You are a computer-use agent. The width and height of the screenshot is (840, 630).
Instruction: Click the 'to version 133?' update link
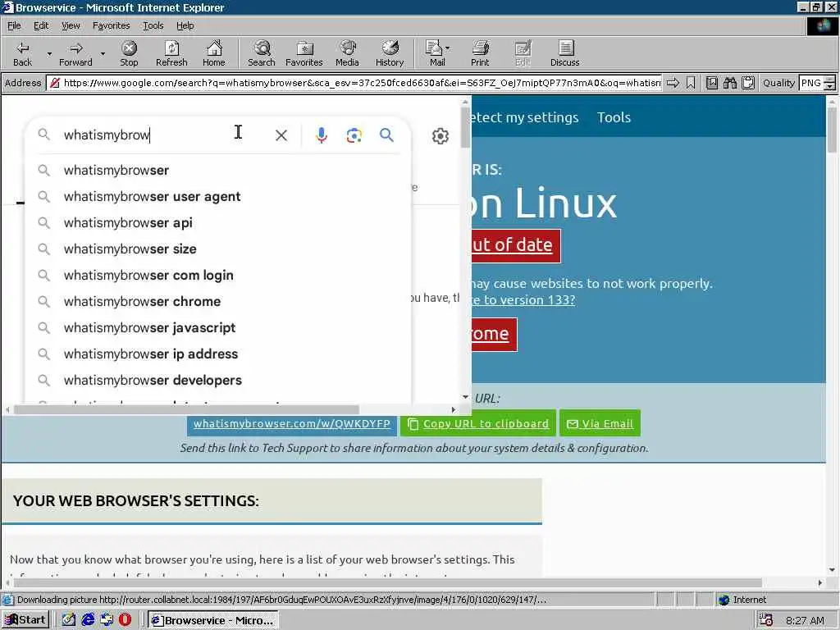(523, 300)
